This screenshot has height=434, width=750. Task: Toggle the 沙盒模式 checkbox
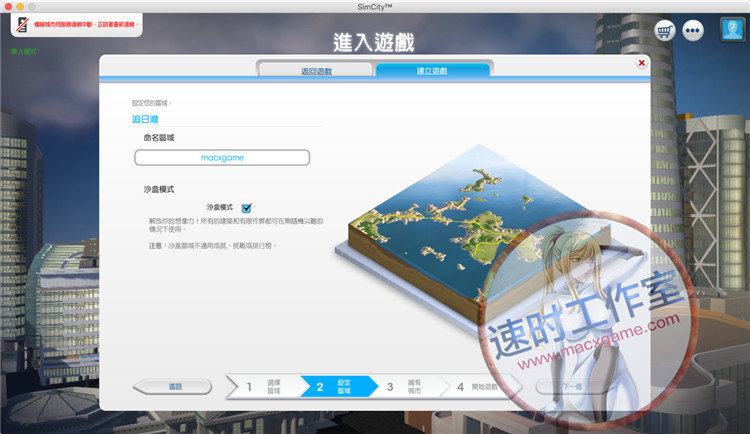(x=246, y=208)
